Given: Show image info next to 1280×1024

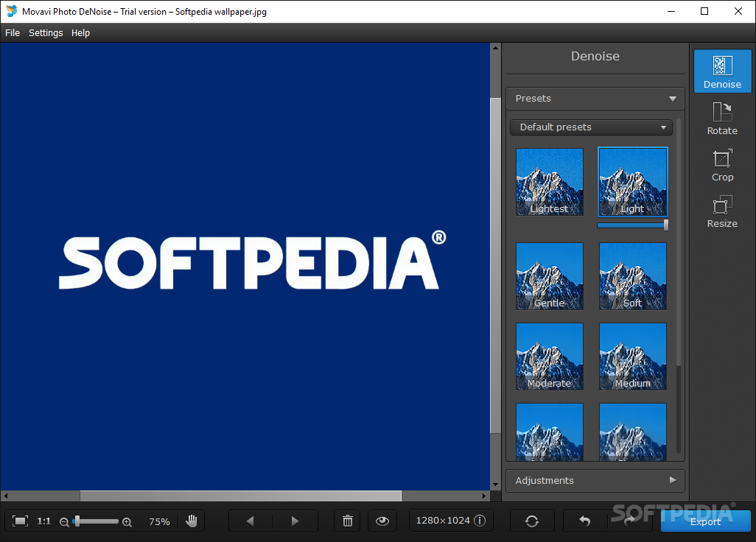Looking at the screenshot, I should click(480, 521).
